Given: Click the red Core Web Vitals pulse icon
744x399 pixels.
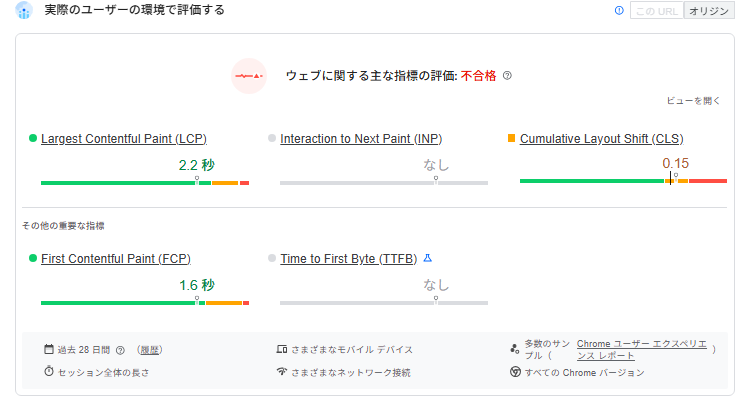Looking at the screenshot, I should pos(249,76).
